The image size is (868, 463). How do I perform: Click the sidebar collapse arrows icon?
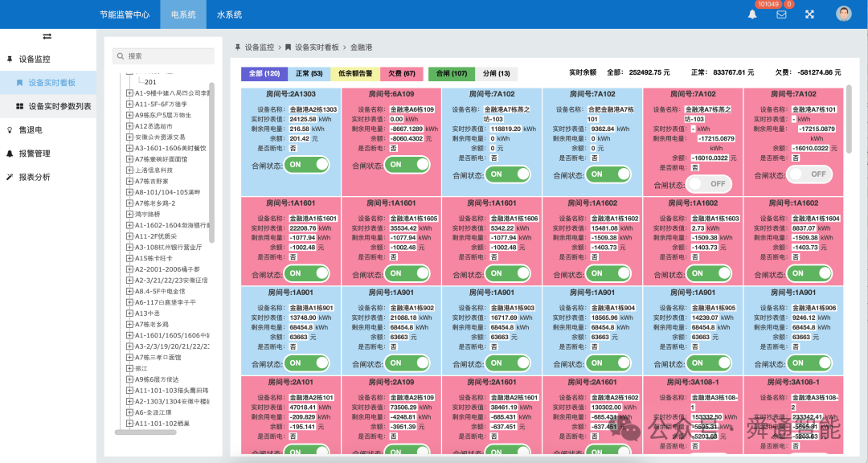tap(46, 36)
